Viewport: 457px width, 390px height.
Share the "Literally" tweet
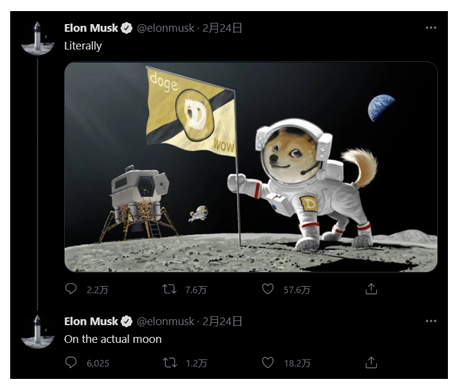pyautogui.click(x=371, y=289)
